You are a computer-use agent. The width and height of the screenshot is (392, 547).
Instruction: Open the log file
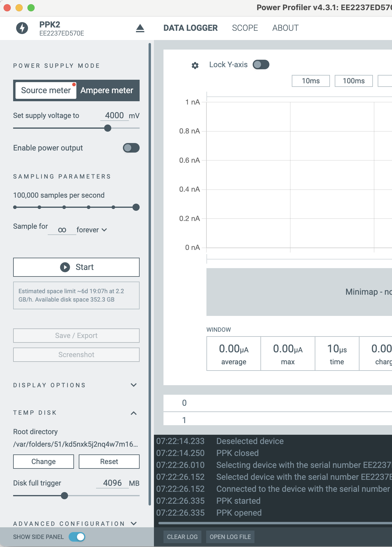[x=230, y=537]
